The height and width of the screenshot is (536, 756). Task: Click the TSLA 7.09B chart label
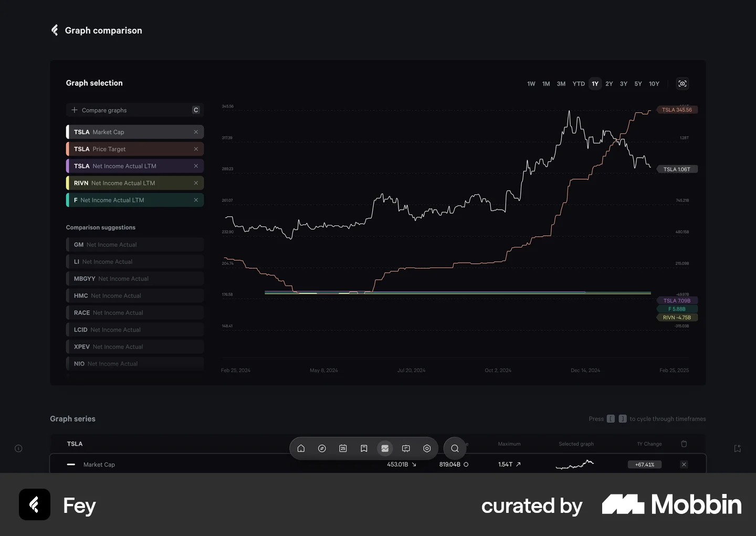click(x=677, y=301)
